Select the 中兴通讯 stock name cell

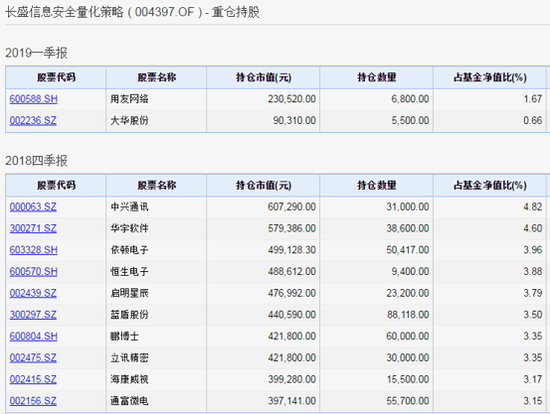coord(129,207)
